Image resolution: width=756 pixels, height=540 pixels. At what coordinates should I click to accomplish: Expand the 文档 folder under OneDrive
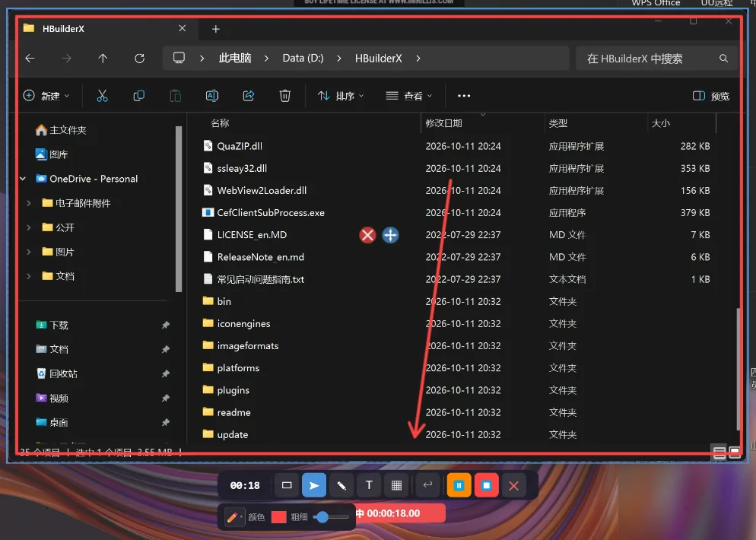click(x=28, y=276)
